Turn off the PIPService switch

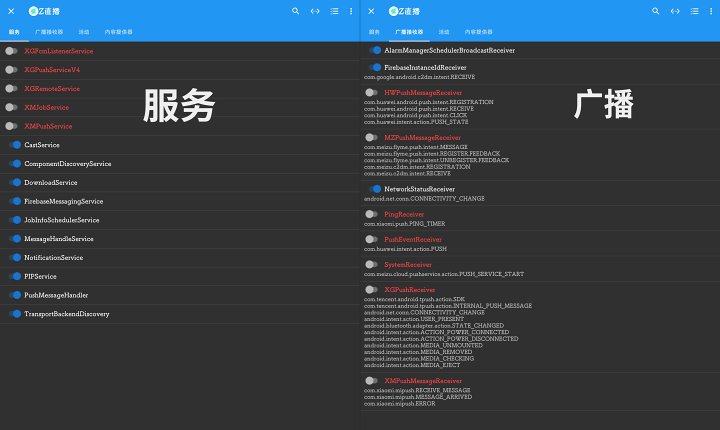[15, 277]
